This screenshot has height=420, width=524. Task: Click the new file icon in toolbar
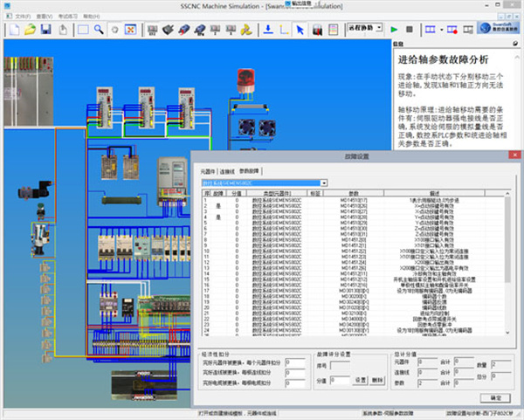tap(12, 30)
